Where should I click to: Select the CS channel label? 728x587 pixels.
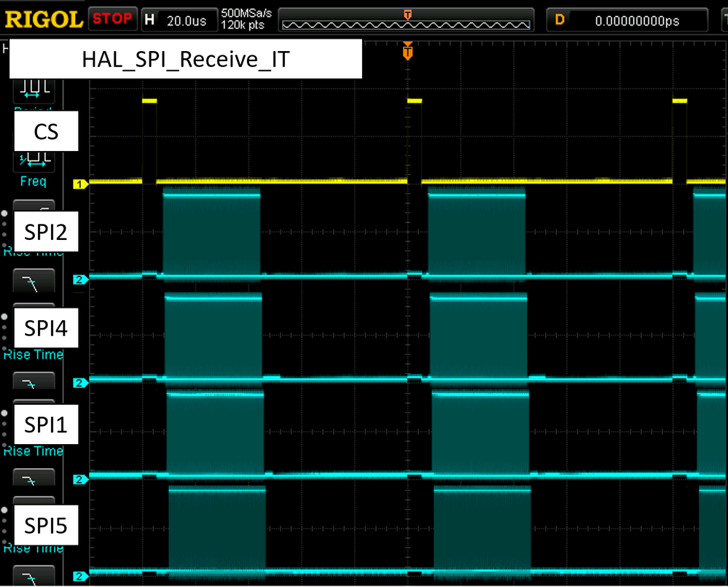coord(46,131)
